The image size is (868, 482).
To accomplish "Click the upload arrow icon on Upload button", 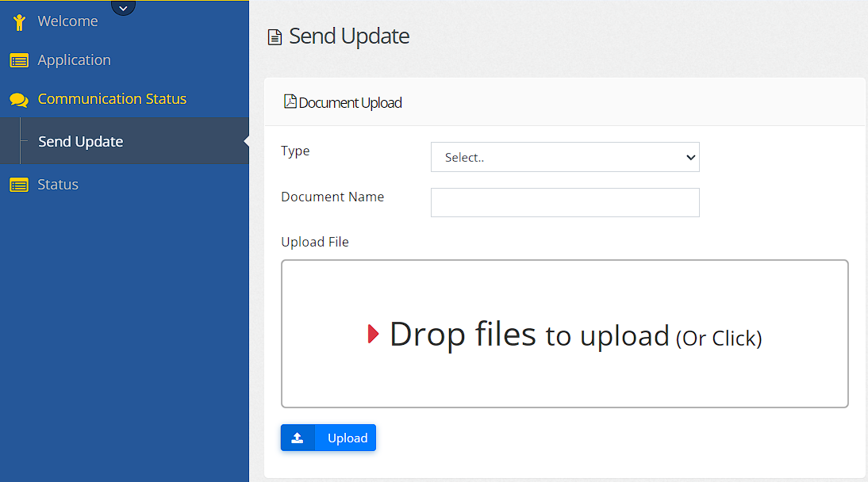I will 298,438.
